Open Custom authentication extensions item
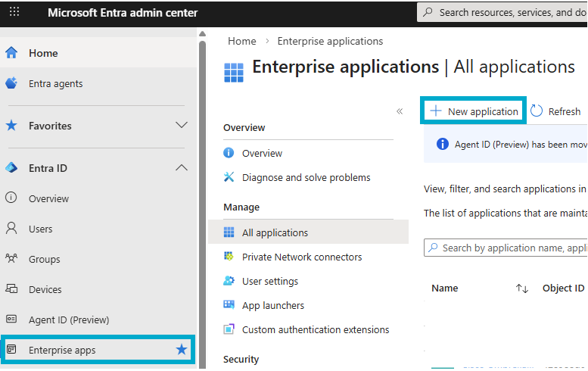 [x=308, y=329]
